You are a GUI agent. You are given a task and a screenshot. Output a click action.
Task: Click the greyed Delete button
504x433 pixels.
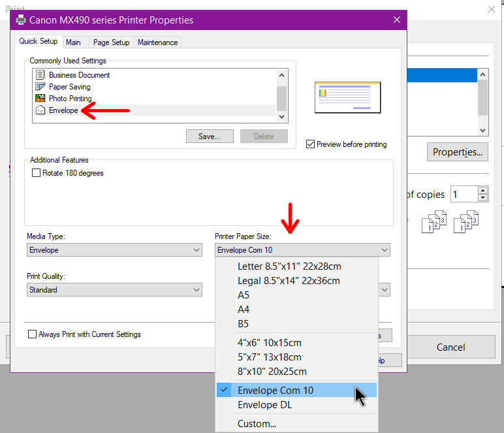point(264,136)
